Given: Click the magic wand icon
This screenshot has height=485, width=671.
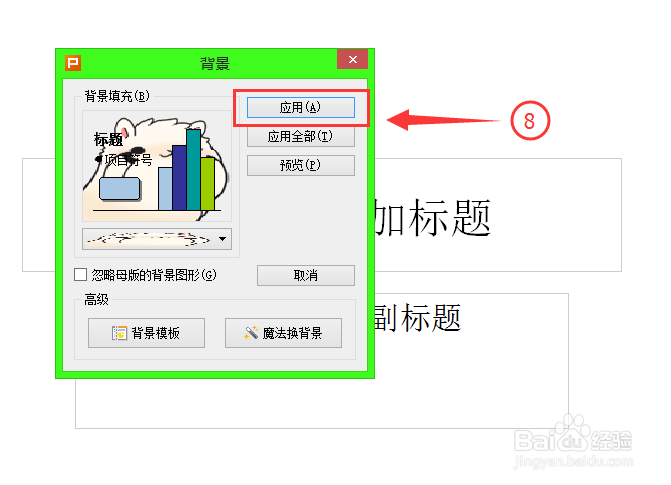Looking at the screenshot, I should pos(251,333).
